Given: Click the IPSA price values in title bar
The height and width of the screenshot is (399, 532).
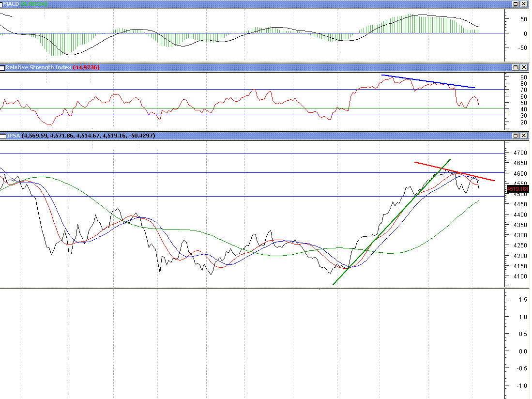Looking at the screenshot, I should [88, 136].
